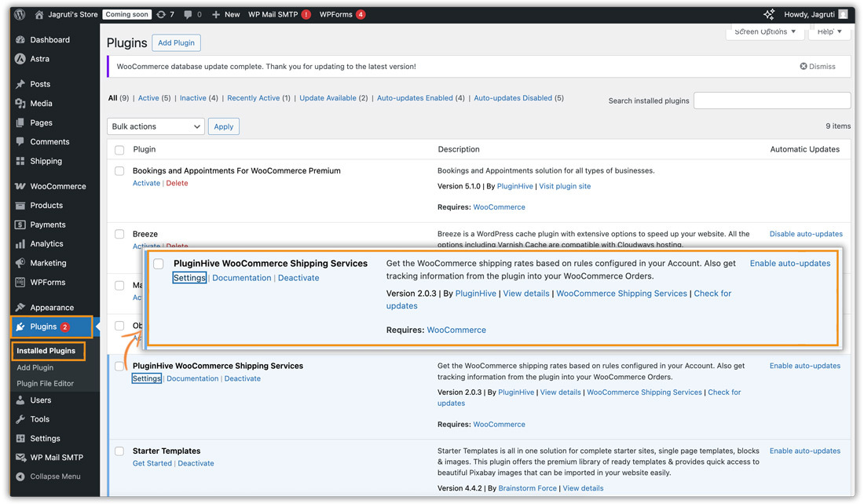Screen dimensions: 864x504
Task: Check the Breeze plugin checkbox
Action: 119,234
